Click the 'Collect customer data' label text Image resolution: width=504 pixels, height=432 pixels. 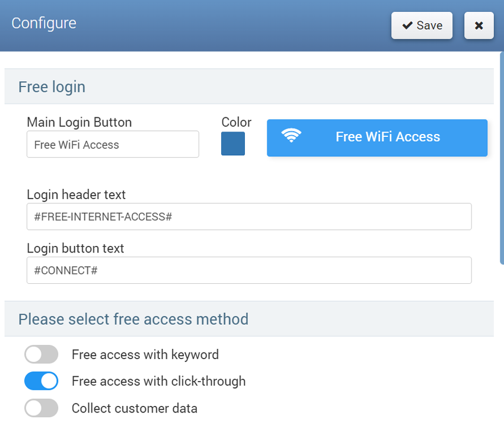pyautogui.click(x=135, y=408)
